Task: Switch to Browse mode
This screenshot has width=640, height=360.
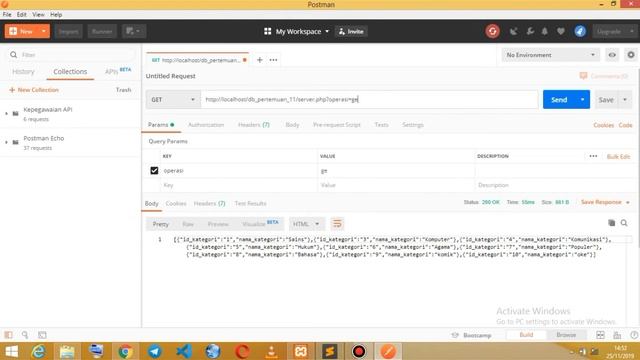Action: [x=566, y=335]
